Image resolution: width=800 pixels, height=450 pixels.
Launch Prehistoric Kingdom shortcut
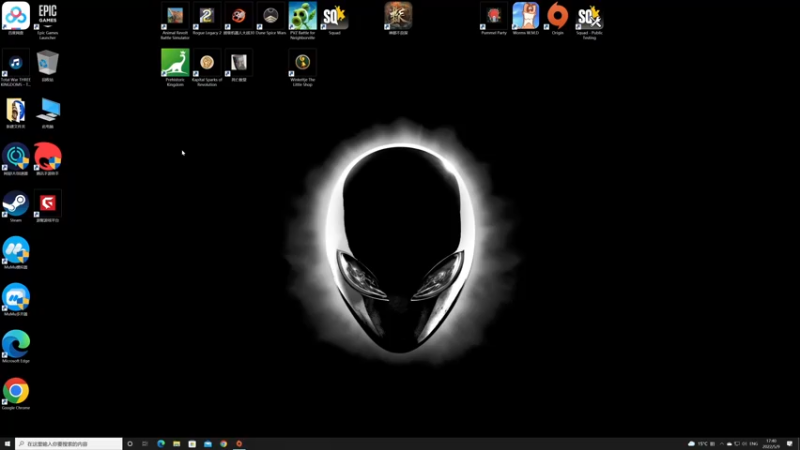click(175, 67)
